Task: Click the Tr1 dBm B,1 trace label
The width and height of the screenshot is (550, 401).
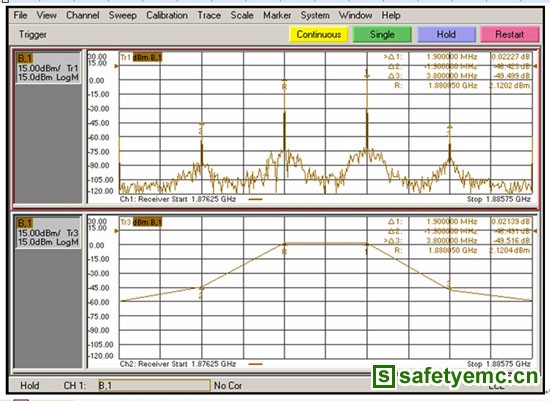Action: coord(141,58)
